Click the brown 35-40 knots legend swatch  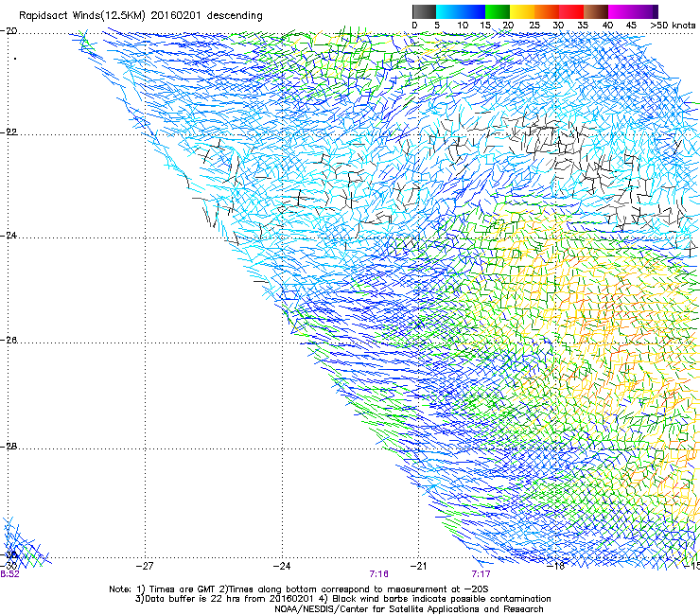(596, 11)
